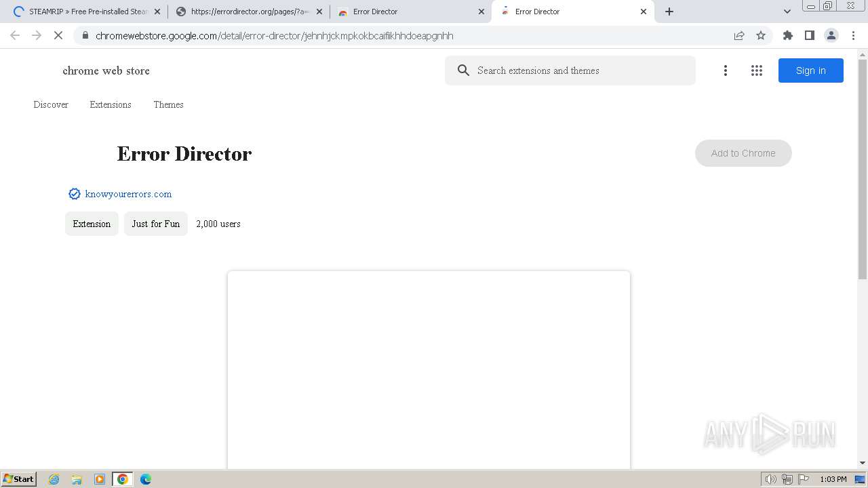Click the browser back arrow
Screen dimensions: 868x488
pyautogui.click(x=15, y=36)
